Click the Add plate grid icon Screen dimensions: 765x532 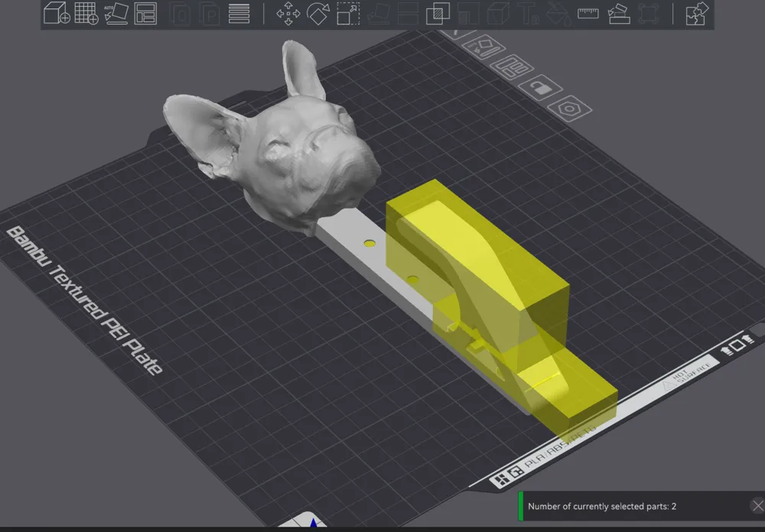click(x=86, y=13)
